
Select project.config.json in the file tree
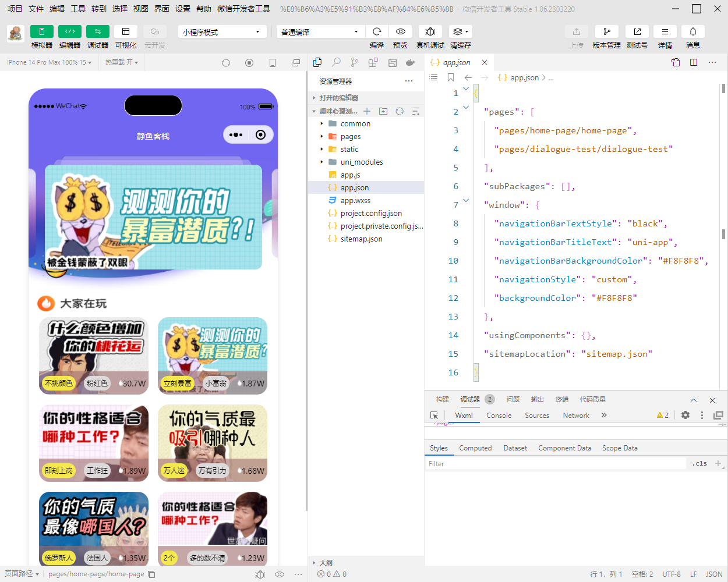pos(371,214)
